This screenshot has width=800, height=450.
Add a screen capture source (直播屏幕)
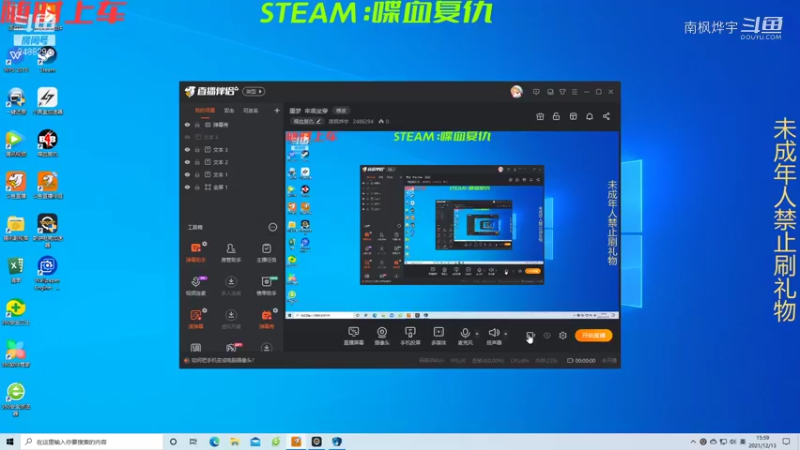tap(354, 336)
